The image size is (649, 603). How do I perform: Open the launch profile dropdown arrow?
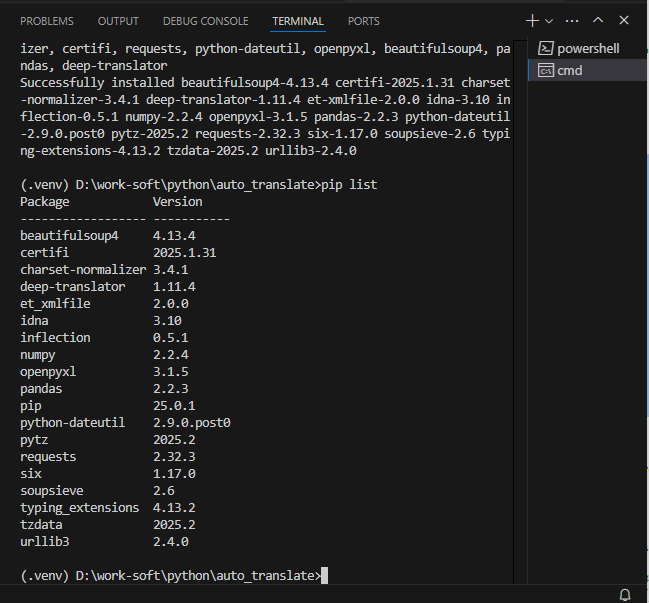[x=549, y=21]
